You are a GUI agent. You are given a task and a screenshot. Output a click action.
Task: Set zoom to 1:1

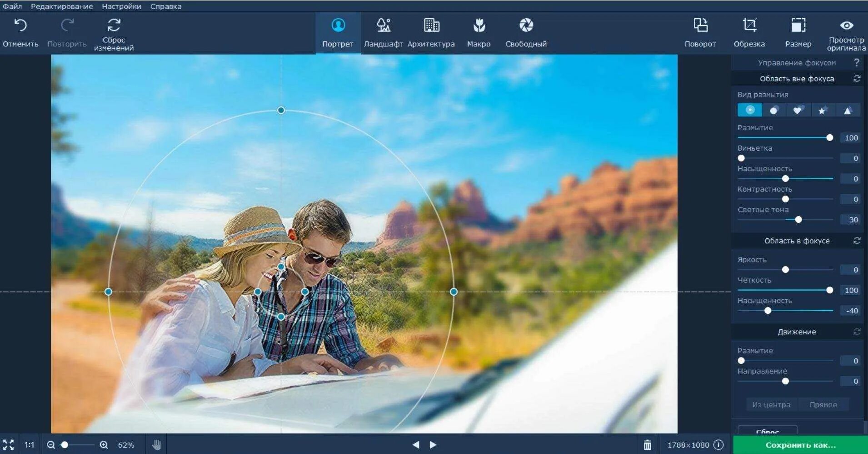coord(30,445)
